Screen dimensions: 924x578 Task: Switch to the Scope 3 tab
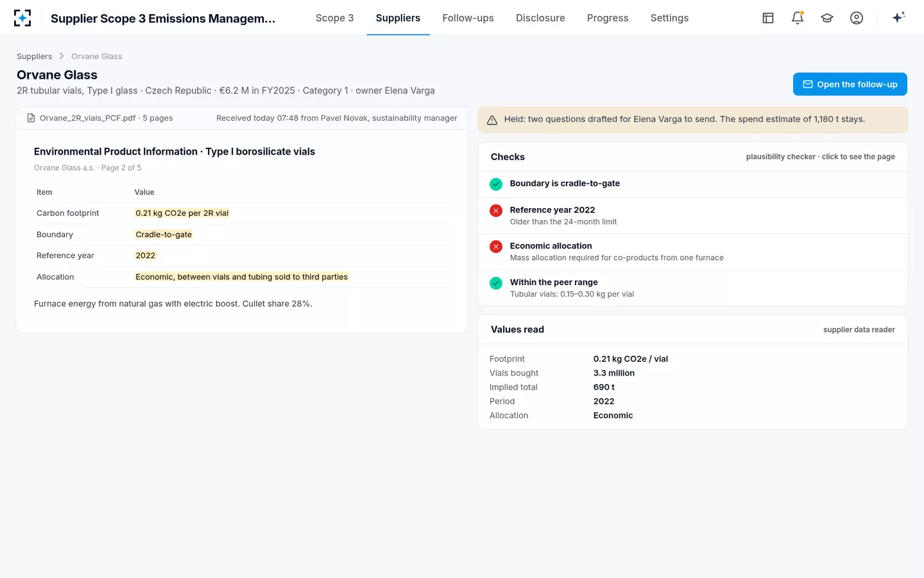point(334,18)
